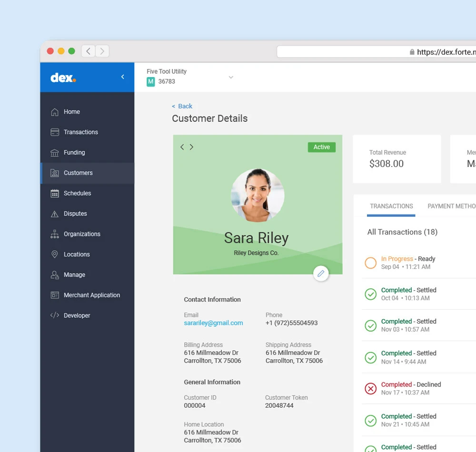This screenshot has width=476, height=452.
Task: Click the Developer code brackets icon
Action: click(55, 315)
